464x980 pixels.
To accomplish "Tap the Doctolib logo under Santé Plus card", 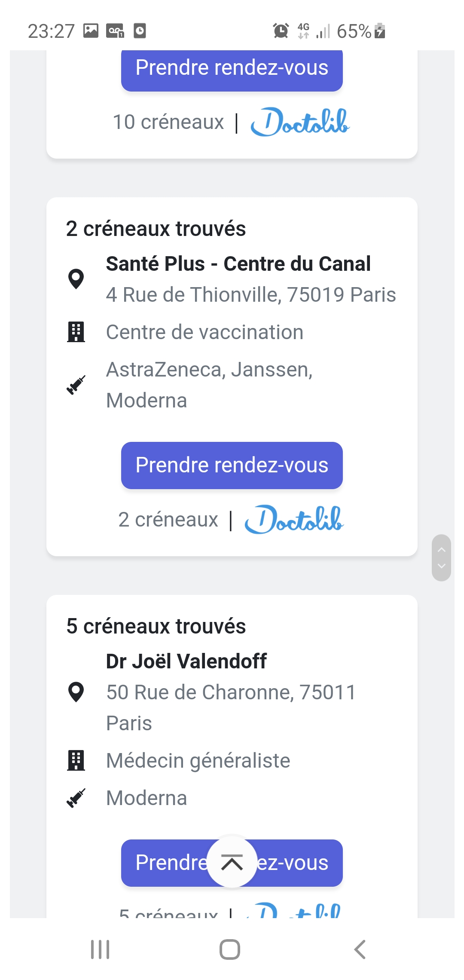I will point(294,520).
